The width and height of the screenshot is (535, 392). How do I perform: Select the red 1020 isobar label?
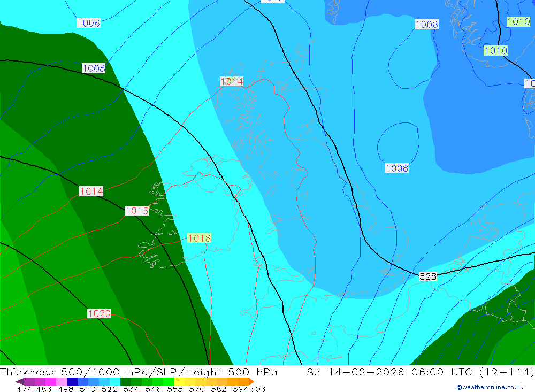pos(100,313)
